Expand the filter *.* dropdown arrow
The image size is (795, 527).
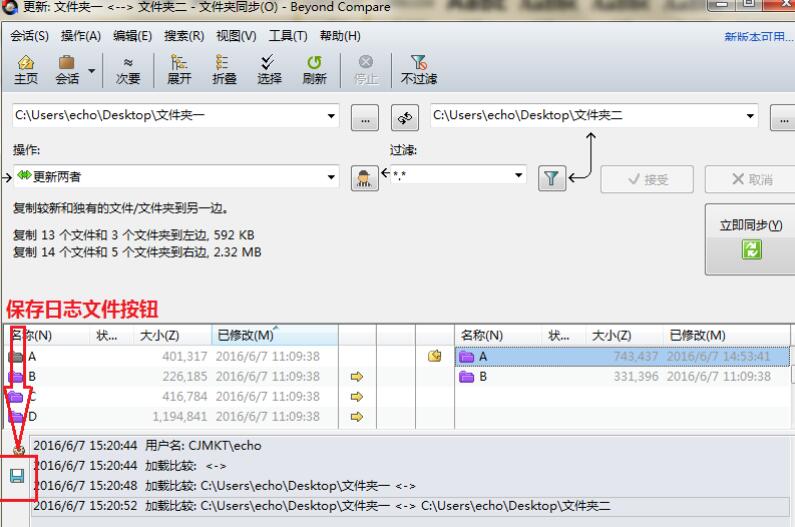pos(518,175)
